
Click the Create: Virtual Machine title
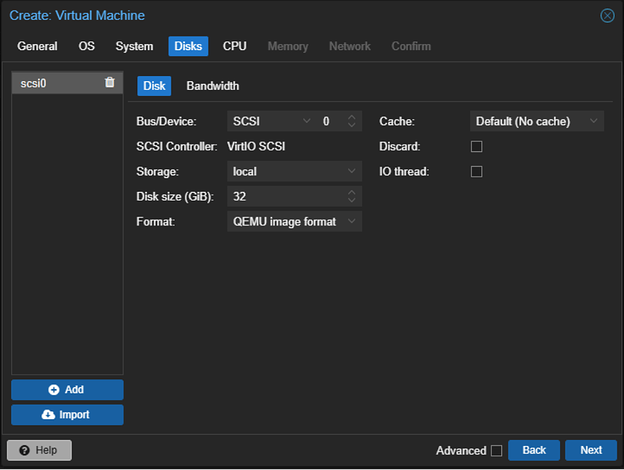[x=77, y=16]
